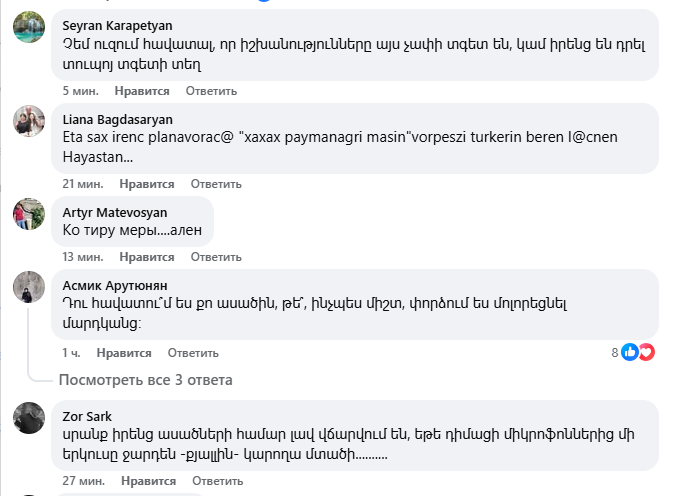Like Artyr Matevosyan's comment

146,256
